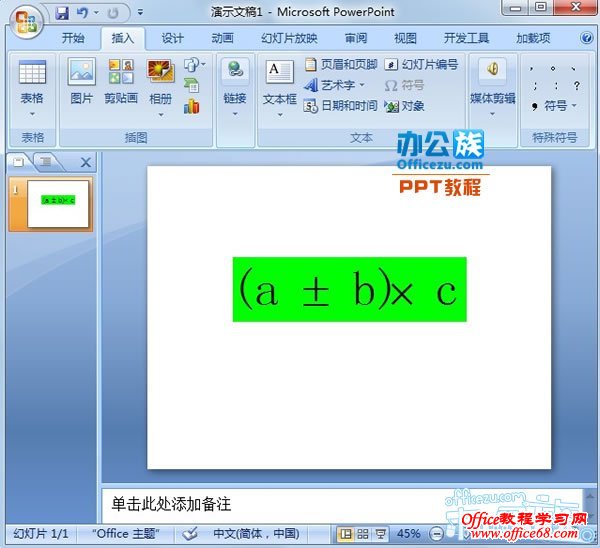Insert 幻灯片编号 slide number
The width and height of the screenshot is (600, 548).
[421, 64]
